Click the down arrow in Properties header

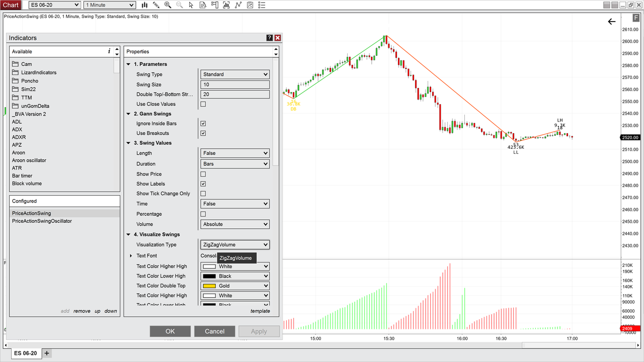pyautogui.click(x=276, y=54)
